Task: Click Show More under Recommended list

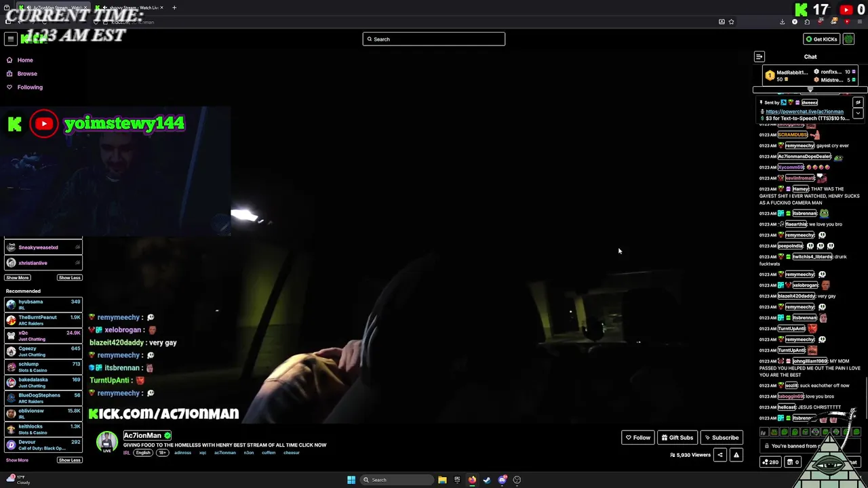Action: coord(18,460)
